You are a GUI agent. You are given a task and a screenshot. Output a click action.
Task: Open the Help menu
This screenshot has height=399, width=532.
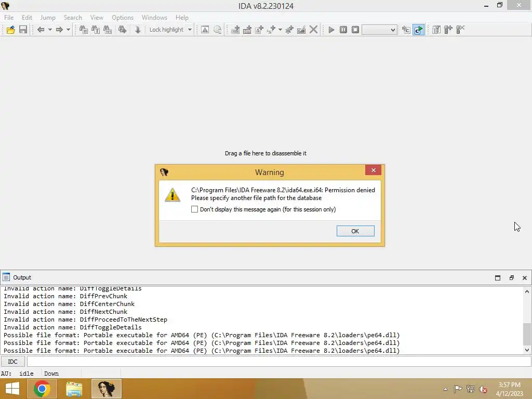[x=182, y=18]
